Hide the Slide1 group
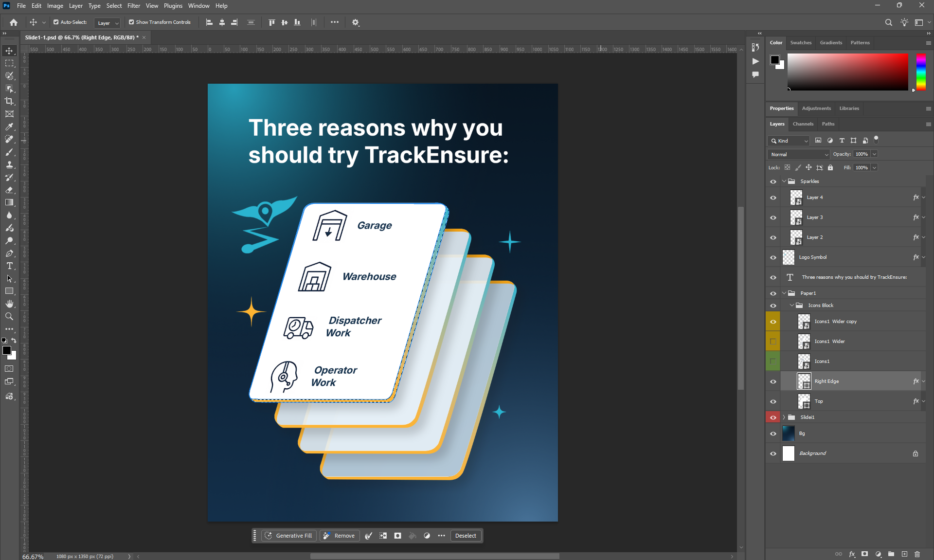The image size is (934, 560). point(773,417)
